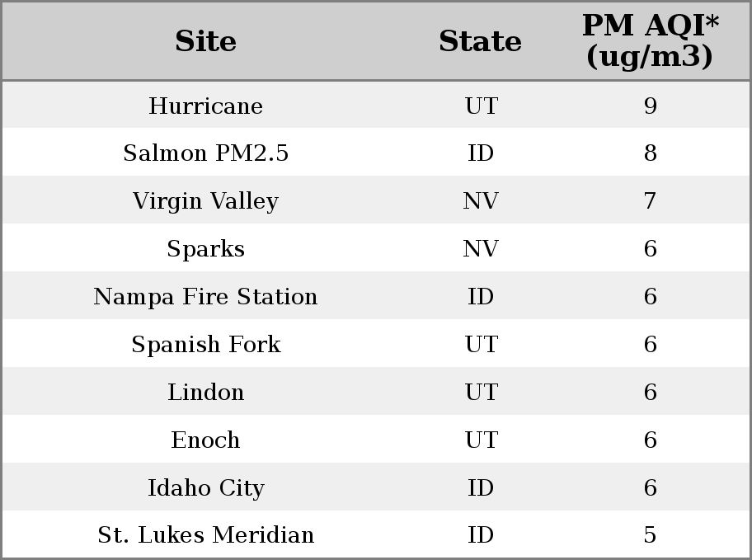Screen dimensions: 752x560
Task: Select the Nampa Fire Station cell
Action: [x=205, y=296]
